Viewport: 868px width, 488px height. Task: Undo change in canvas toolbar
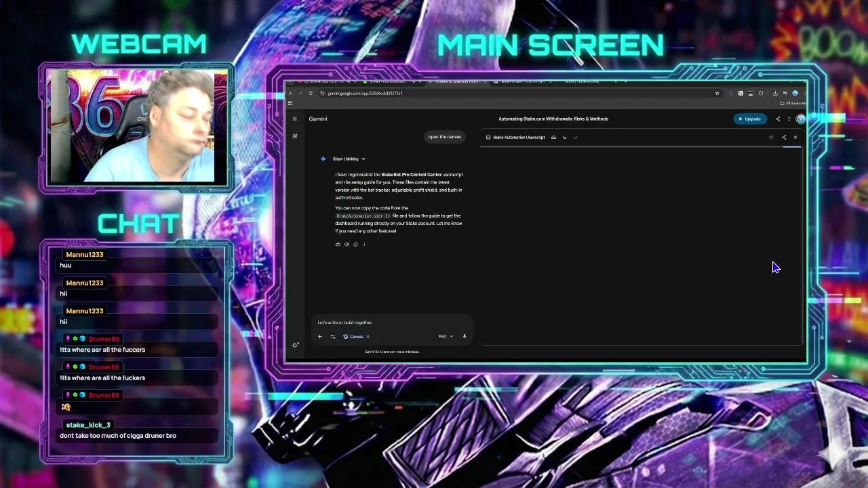click(x=564, y=138)
